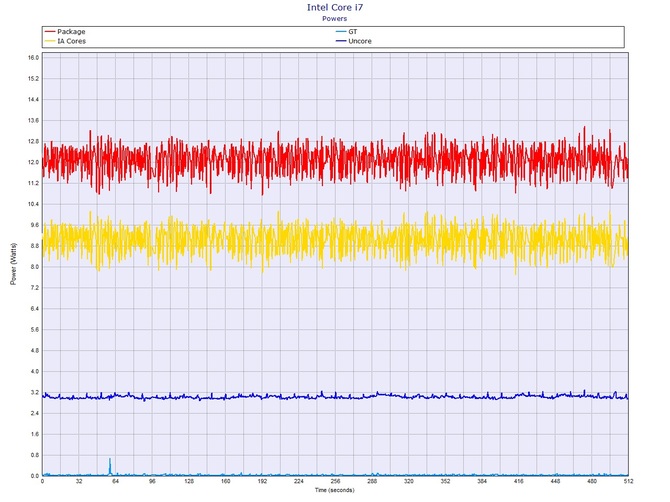Viewport: 670px width, 502px height.
Task: Click the Power (Watts) axis label
Action: pyautogui.click(x=13, y=264)
